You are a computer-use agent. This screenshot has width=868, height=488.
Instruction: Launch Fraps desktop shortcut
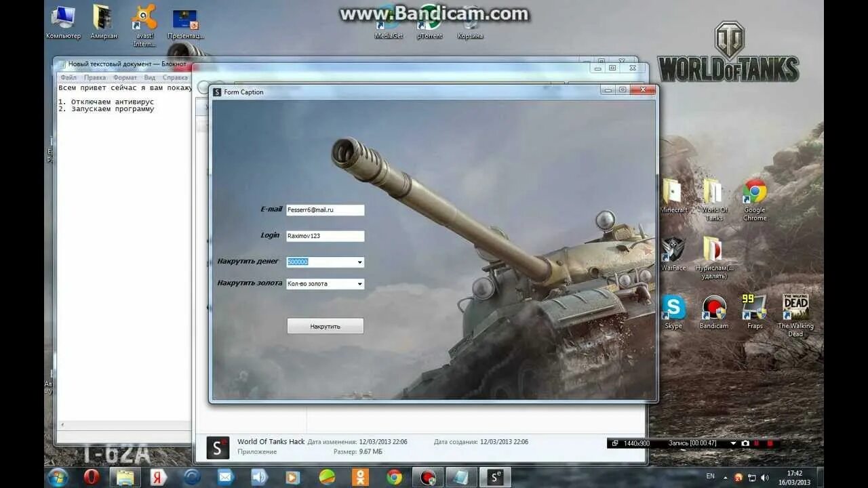pyautogui.click(x=754, y=312)
